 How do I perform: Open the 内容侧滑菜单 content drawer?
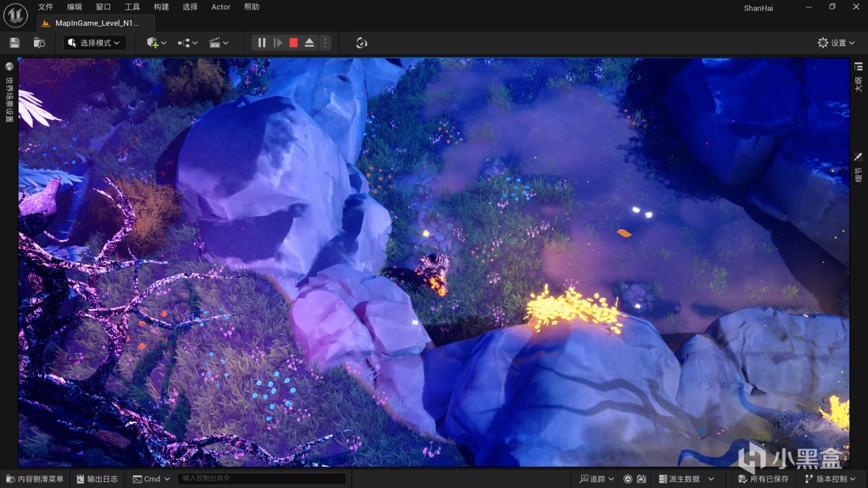tap(35, 479)
